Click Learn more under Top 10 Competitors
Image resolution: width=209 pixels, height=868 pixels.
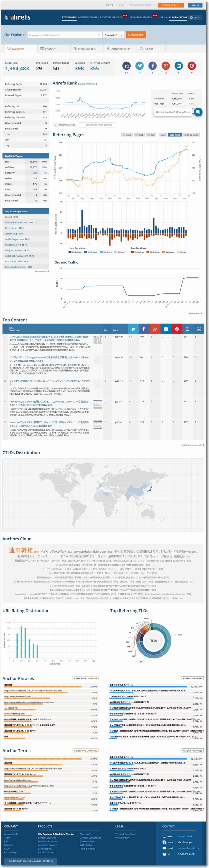click(42, 271)
